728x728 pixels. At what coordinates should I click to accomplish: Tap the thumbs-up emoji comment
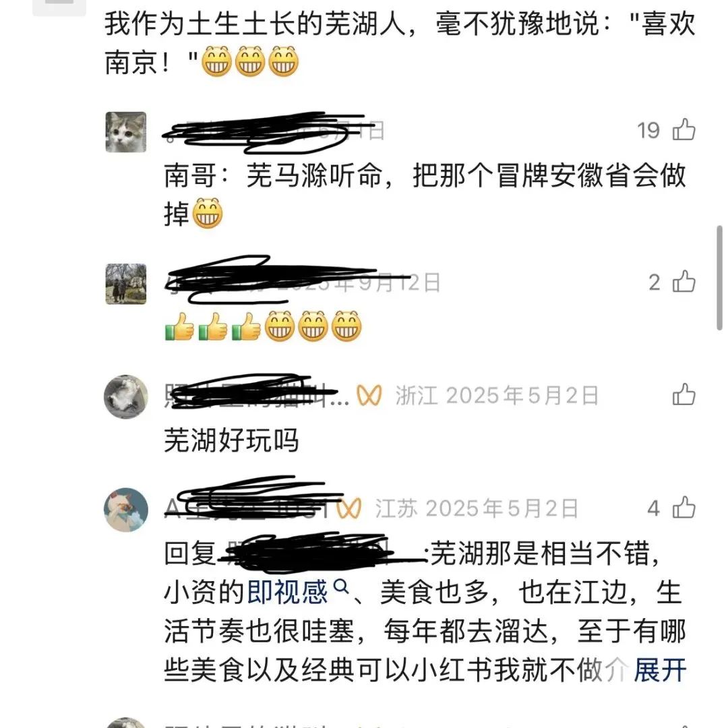point(264,326)
